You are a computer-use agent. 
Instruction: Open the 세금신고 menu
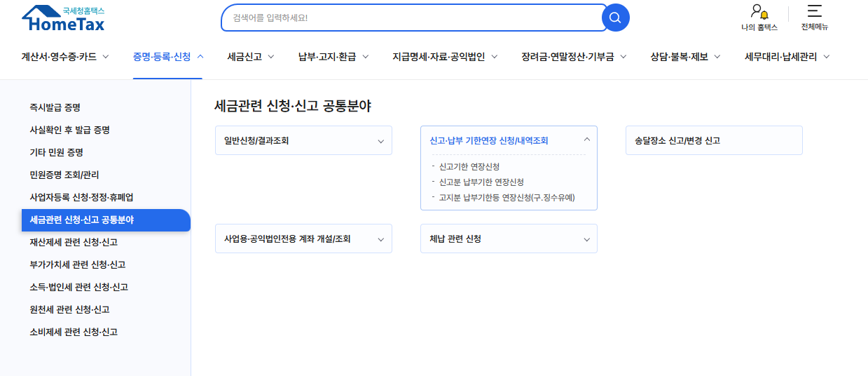(x=251, y=57)
